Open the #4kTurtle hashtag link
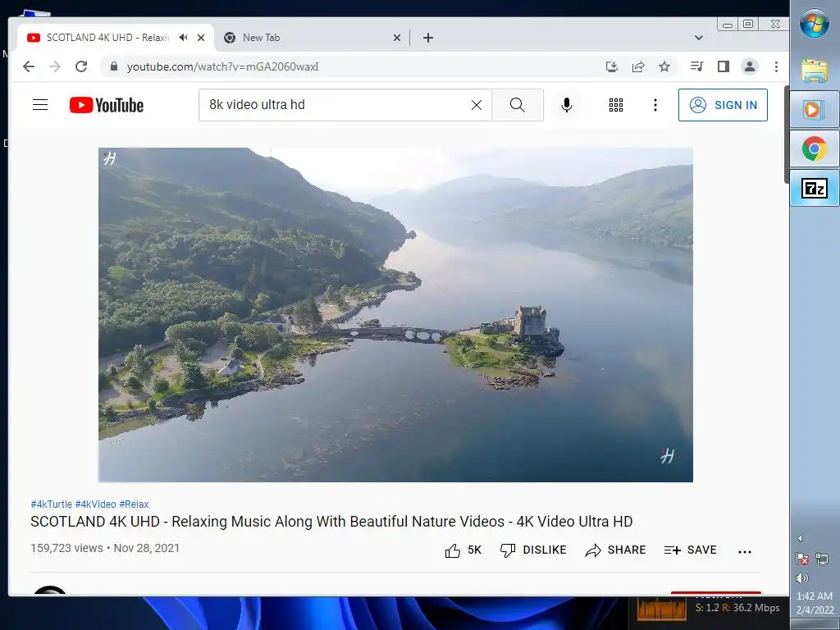This screenshot has height=630, width=840. tap(52, 504)
